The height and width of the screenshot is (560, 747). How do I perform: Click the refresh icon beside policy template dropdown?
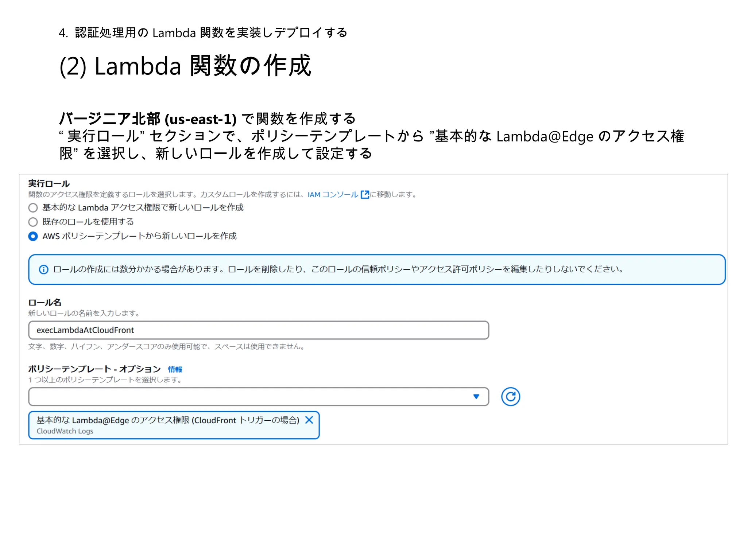pos(510,397)
